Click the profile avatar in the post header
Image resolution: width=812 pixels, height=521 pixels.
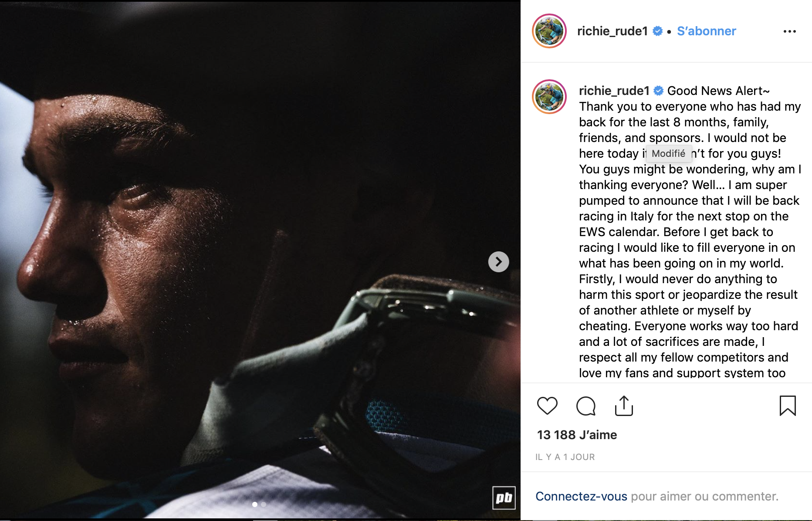click(549, 31)
